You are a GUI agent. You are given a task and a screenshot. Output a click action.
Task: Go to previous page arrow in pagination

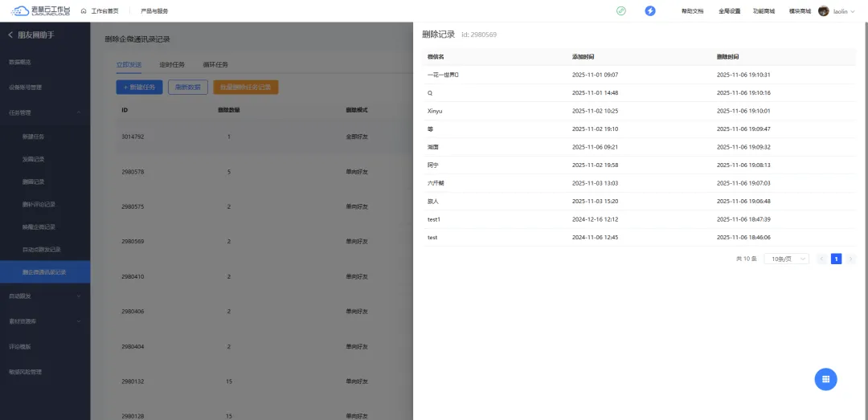click(x=821, y=259)
